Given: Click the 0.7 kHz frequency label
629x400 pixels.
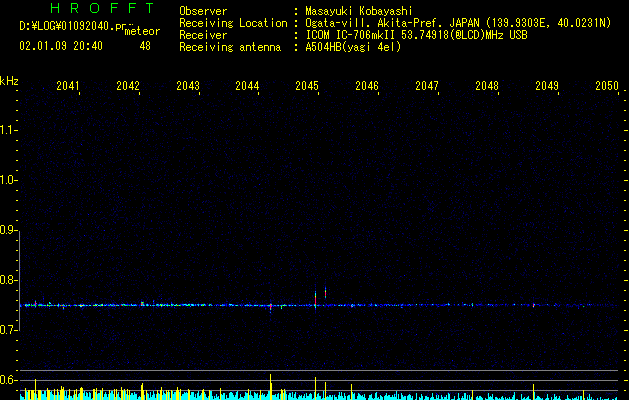Looking at the screenshot, I should pyautogui.click(x=8, y=330).
